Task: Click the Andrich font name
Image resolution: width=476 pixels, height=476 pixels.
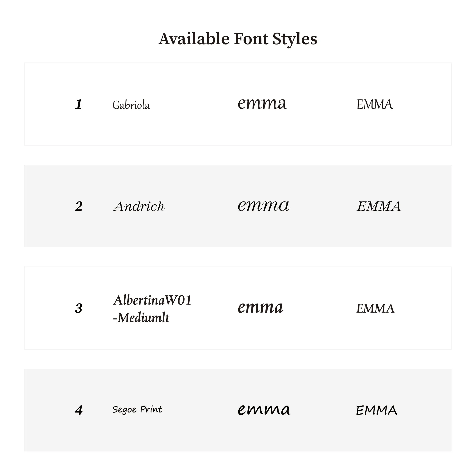Action: pyautogui.click(x=139, y=206)
